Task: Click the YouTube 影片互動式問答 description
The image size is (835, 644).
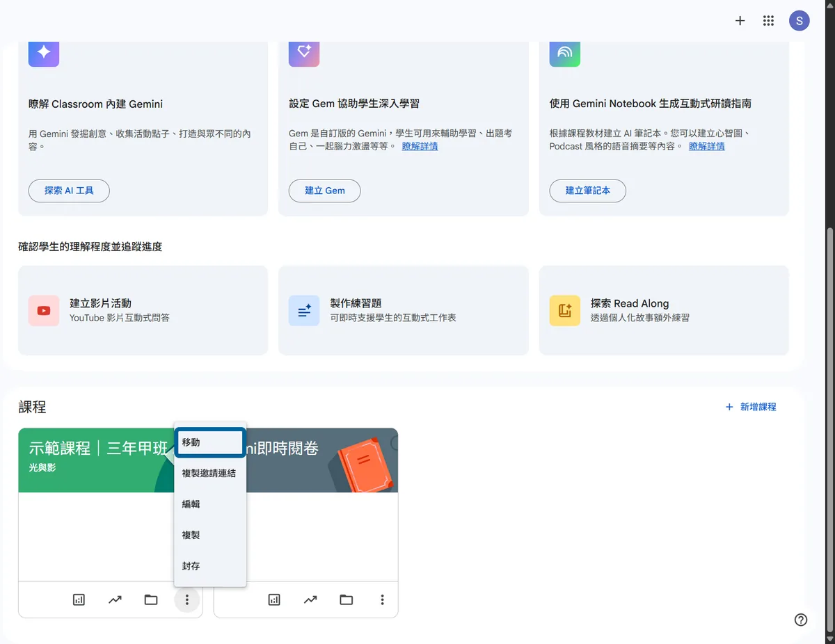Action: 120,318
